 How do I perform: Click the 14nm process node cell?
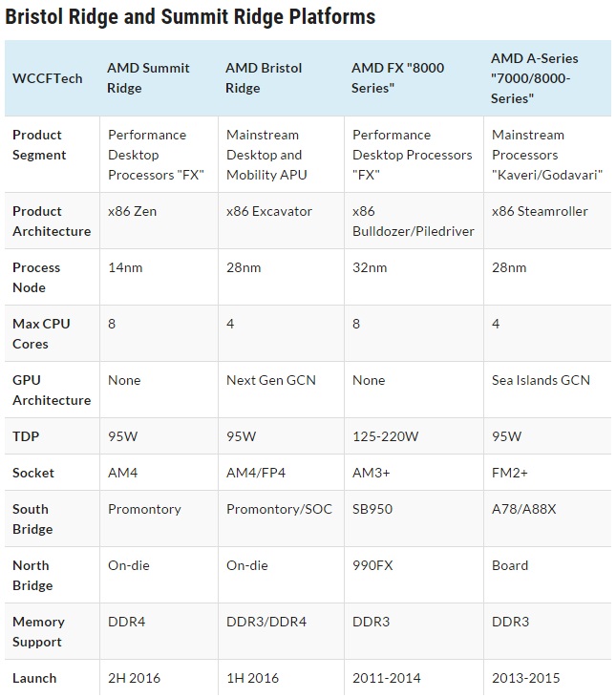(125, 267)
